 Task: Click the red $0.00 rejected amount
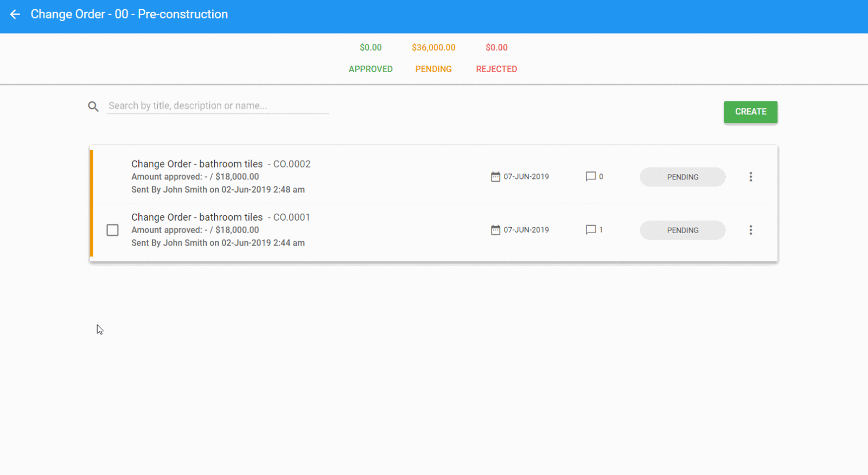[x=496, y=48]
